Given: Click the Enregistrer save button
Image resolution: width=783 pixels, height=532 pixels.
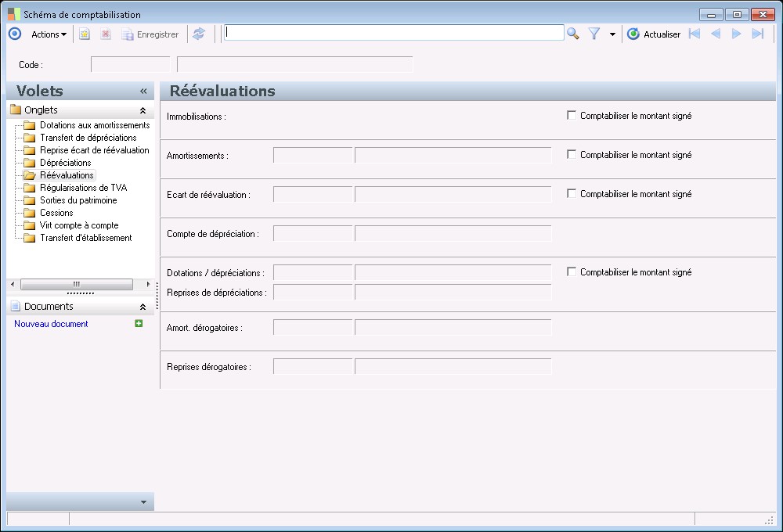Looking at the screenshot, I should (x=150, y=34).
